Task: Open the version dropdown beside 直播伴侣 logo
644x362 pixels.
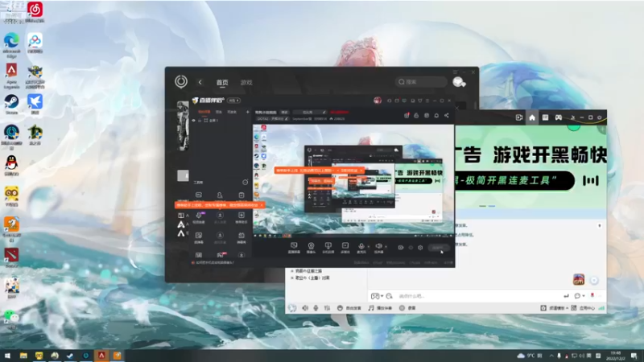Action: 234,101
